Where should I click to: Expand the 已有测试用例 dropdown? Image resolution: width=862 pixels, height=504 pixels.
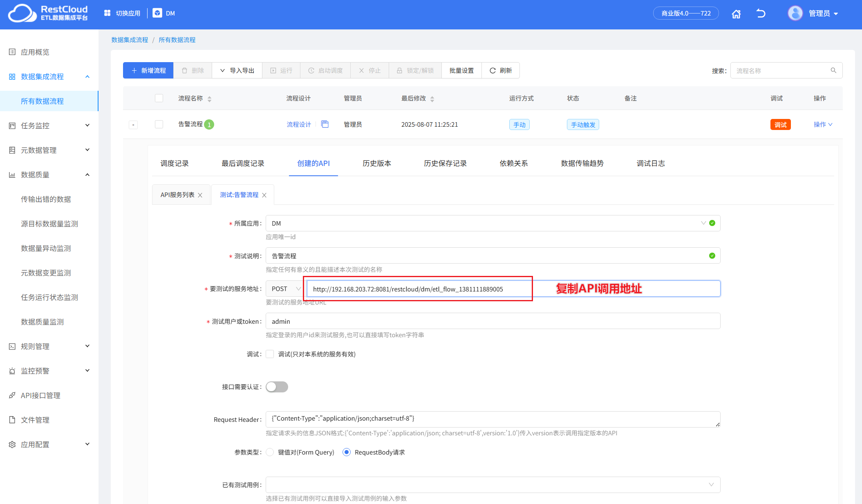(493, 485)
